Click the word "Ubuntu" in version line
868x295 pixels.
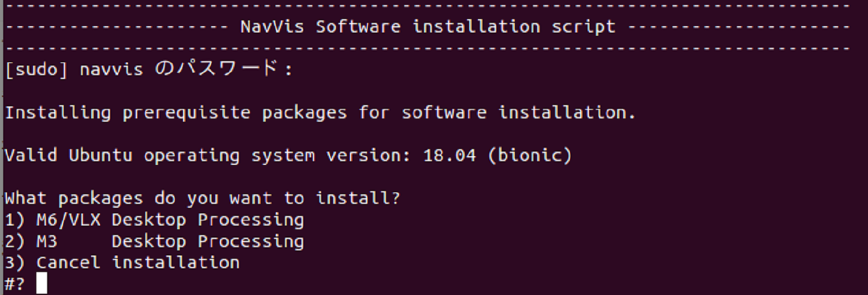(x=101, y=155)
